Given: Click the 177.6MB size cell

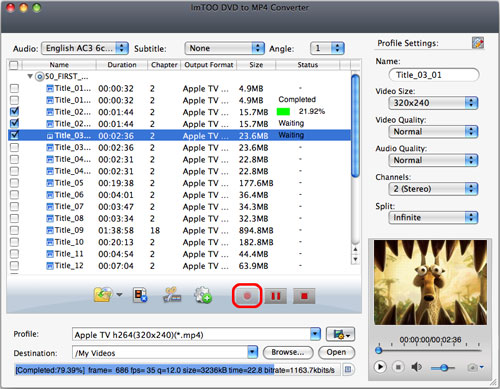Looking at the screenshot, I should 256,183.
